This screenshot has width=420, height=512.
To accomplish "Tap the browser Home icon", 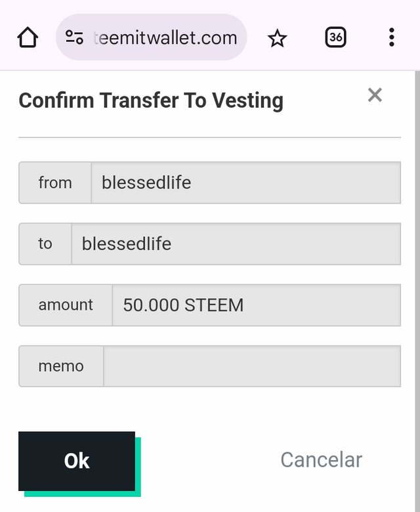I will pos(28,38).
